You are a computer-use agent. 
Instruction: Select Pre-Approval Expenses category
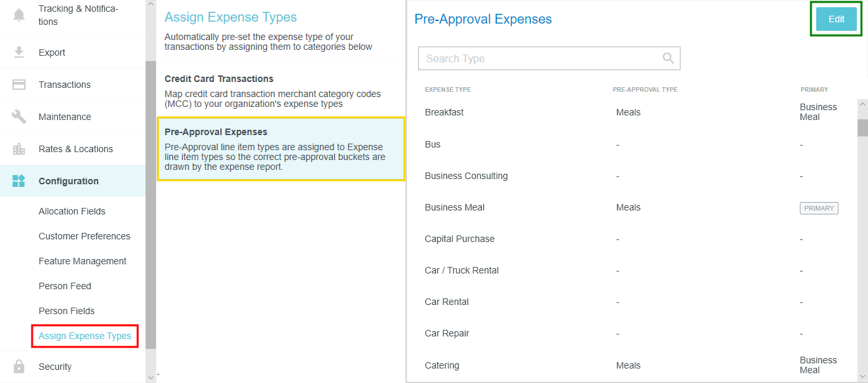[x=281, y=149]
